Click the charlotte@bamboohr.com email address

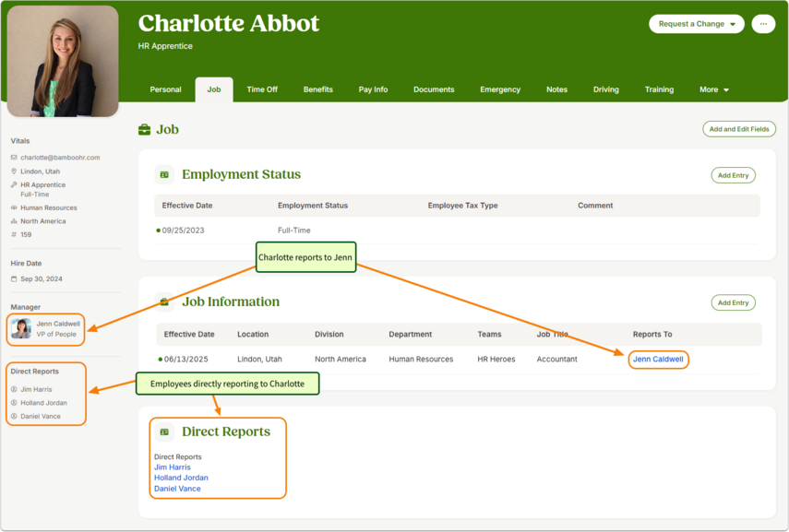click(x=60, y=158)
